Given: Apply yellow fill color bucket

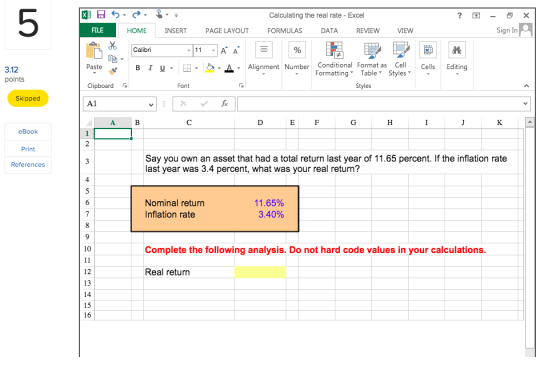Looking at the screenshot, I should click(210, 68).
